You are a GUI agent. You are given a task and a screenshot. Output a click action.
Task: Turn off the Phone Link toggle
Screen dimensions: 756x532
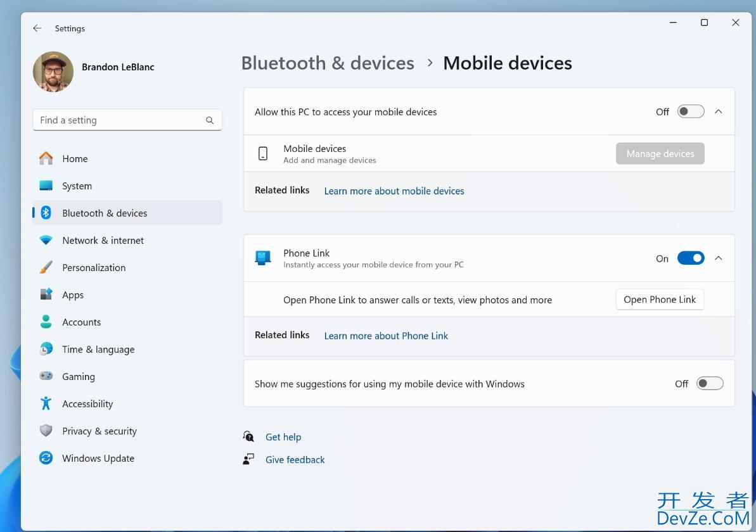(x=691, y=258)
